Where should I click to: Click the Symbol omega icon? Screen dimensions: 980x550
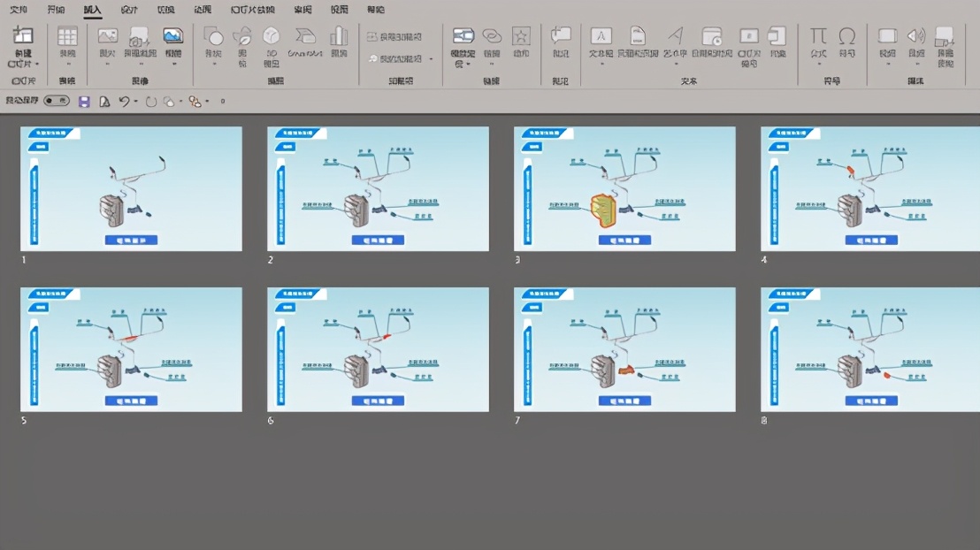pos(846,35)
